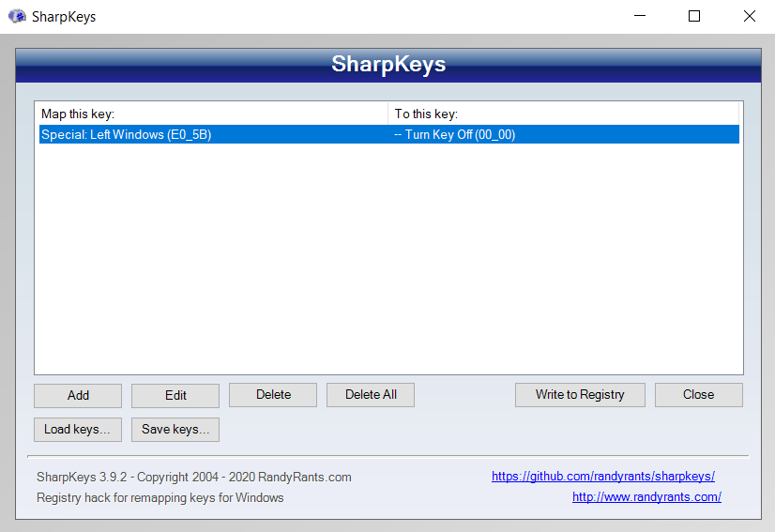Screen dimensions: 775x532
Task: Add a new key mapping
Action: (78, 396)
